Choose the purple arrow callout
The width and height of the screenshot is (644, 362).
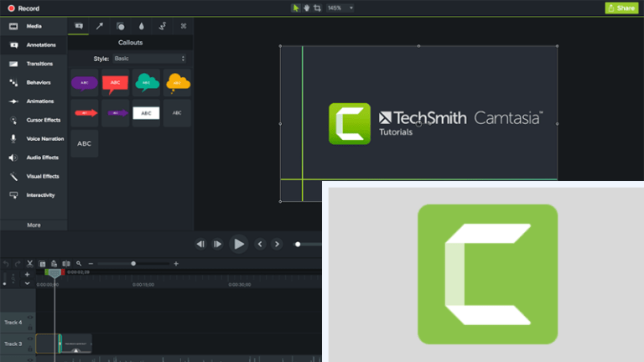[116, 113]
